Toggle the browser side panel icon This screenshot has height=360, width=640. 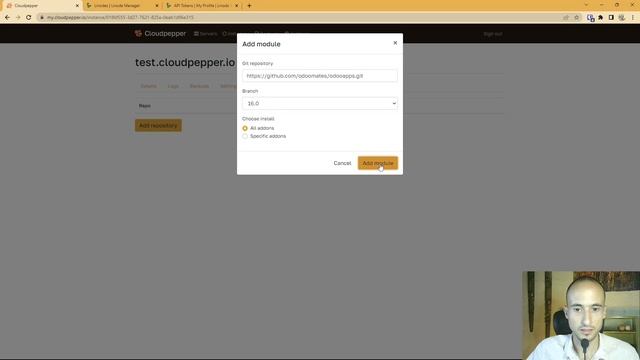[611, 18]
